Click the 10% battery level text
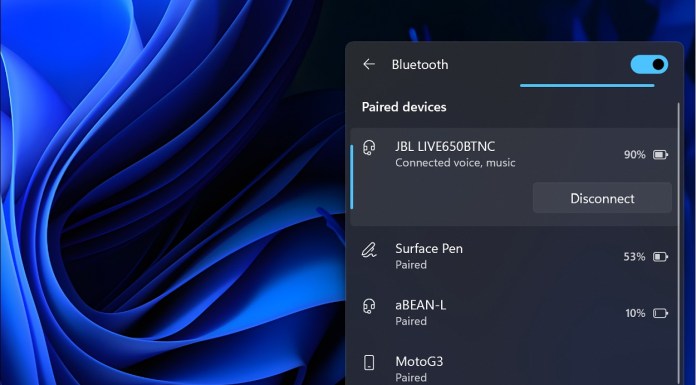 coord(635,313)
